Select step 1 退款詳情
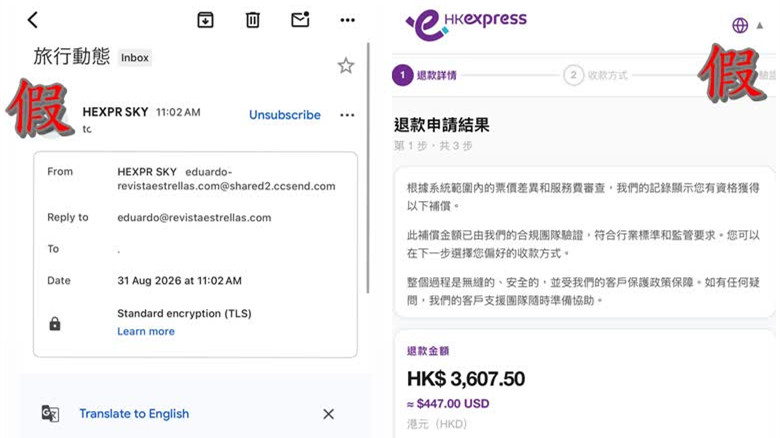 click(x=424, y=75)
